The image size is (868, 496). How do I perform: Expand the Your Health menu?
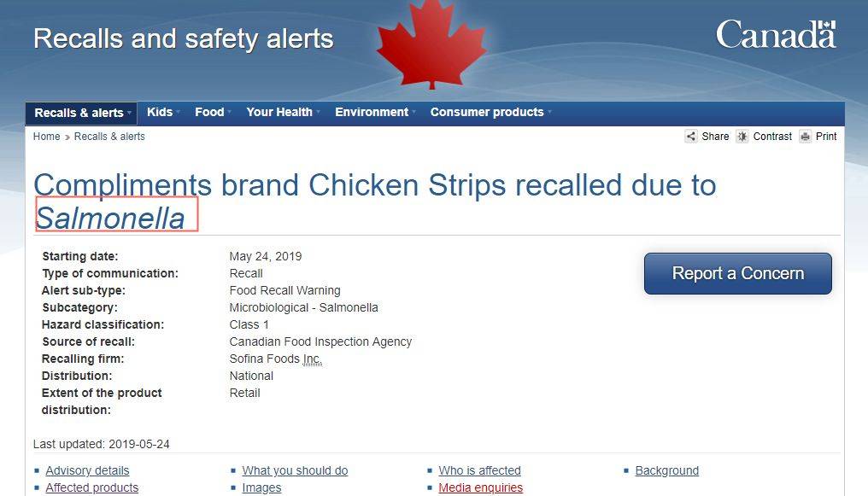pyautogui.click(x=283, y=113)
